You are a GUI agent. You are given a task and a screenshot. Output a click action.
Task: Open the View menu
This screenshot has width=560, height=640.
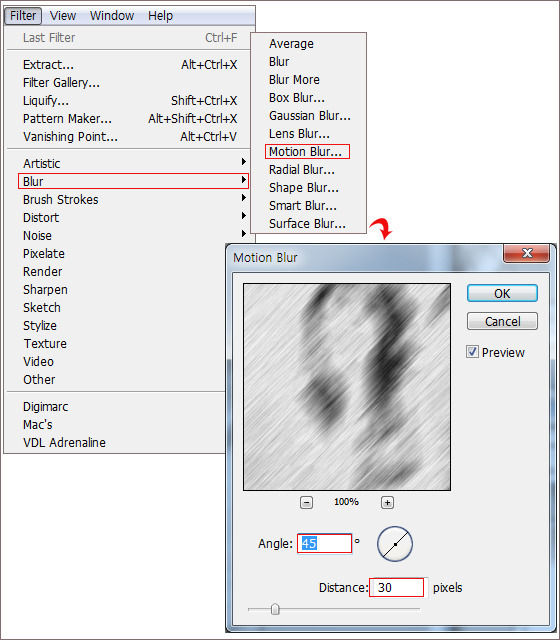coord(62,16)
